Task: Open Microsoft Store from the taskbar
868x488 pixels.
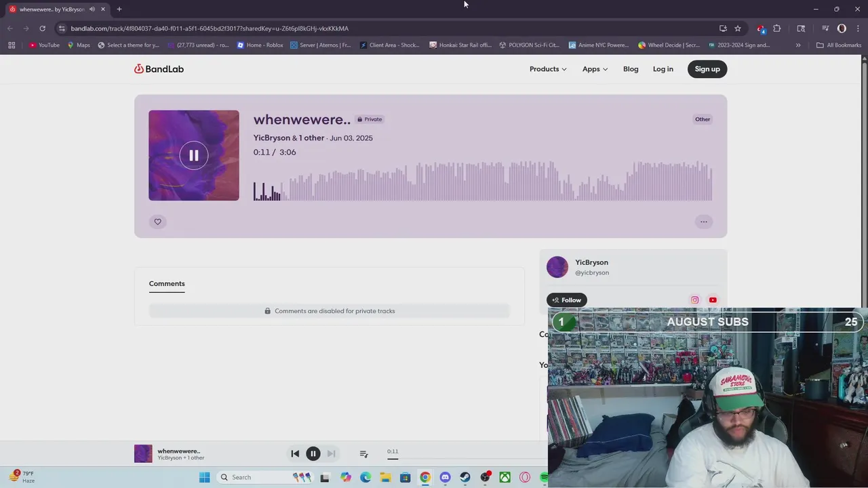Action: point(406,477)
